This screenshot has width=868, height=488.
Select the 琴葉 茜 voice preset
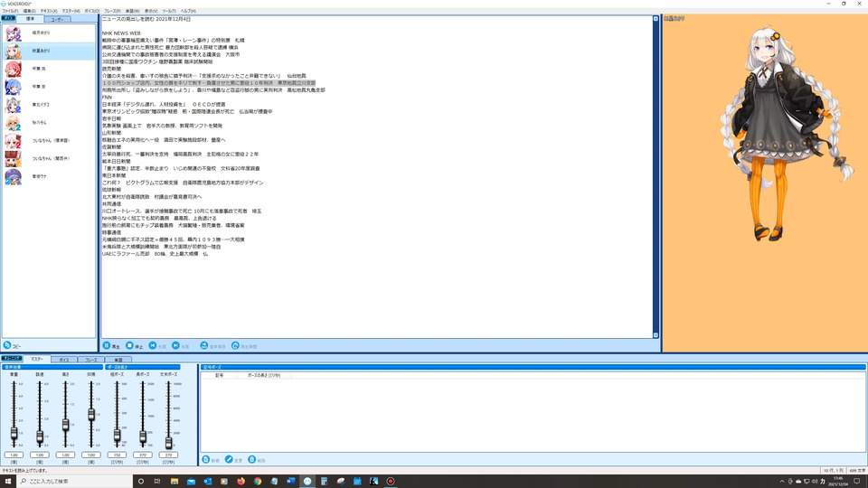tap(49, 69)
